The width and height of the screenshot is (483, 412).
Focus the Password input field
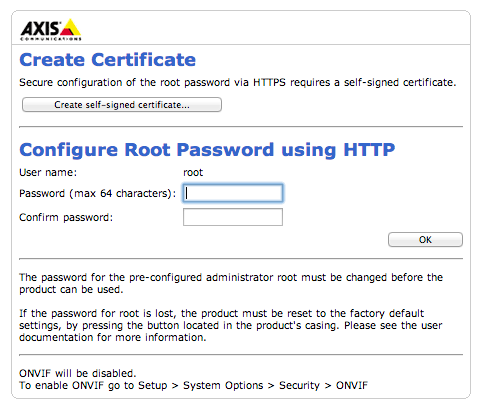click(x=233, y=193)
